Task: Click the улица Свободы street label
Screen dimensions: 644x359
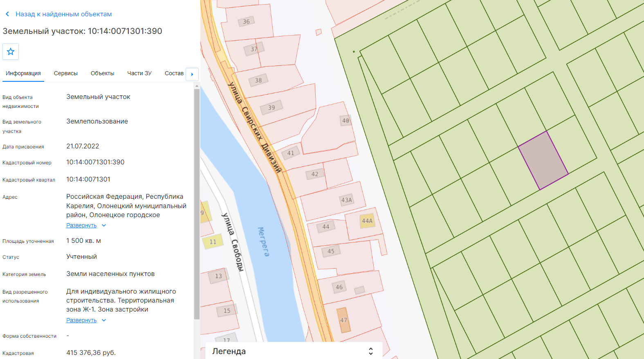Action: coord(233,242)
